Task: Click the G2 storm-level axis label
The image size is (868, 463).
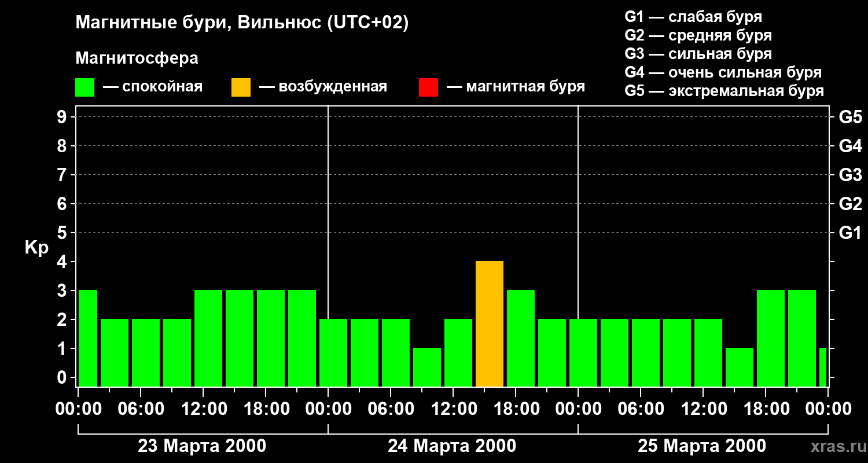Action: (850, 204)
